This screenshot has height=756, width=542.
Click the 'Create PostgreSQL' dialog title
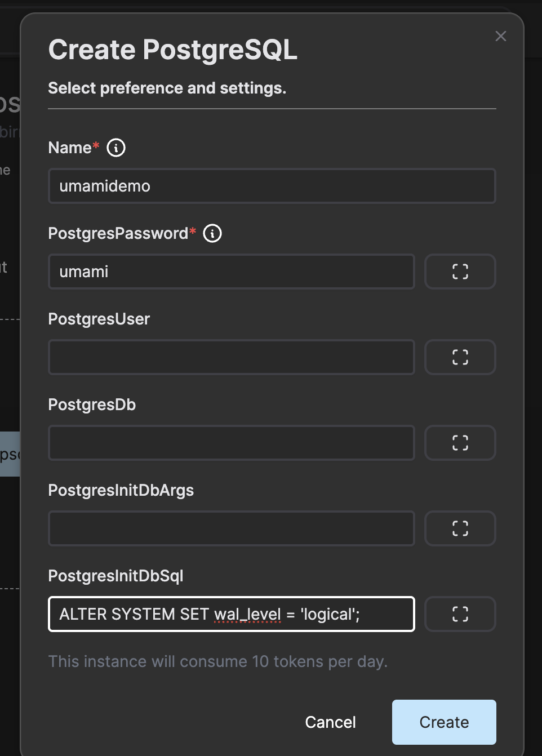coord(173,50)
